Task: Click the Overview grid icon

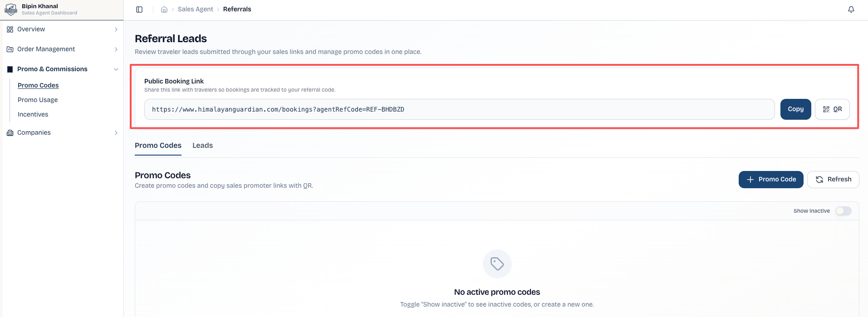Action: click(10, 29)
